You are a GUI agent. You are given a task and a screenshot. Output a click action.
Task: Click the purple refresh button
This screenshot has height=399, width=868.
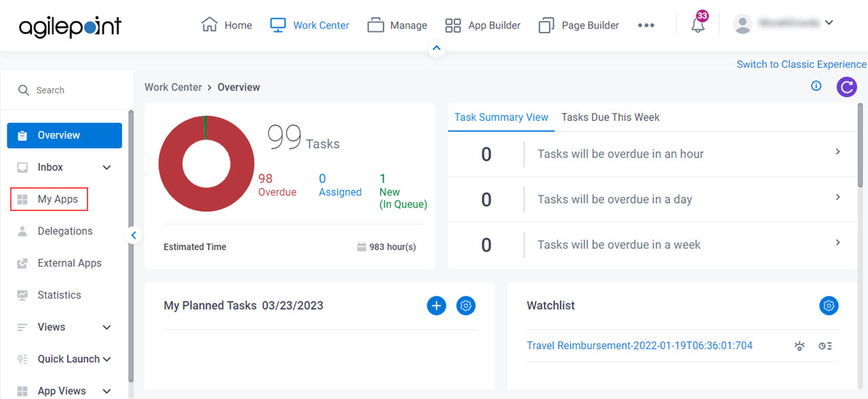point(846,87)
